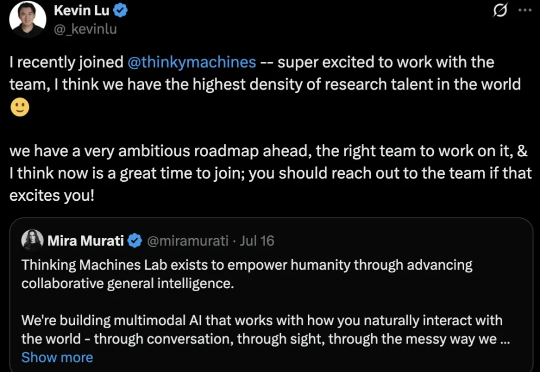Image resolution: width=540 pixels, height=372 pixels.
Task: Click the Kevin Lu display name
Action: click(x=82, y=11)
